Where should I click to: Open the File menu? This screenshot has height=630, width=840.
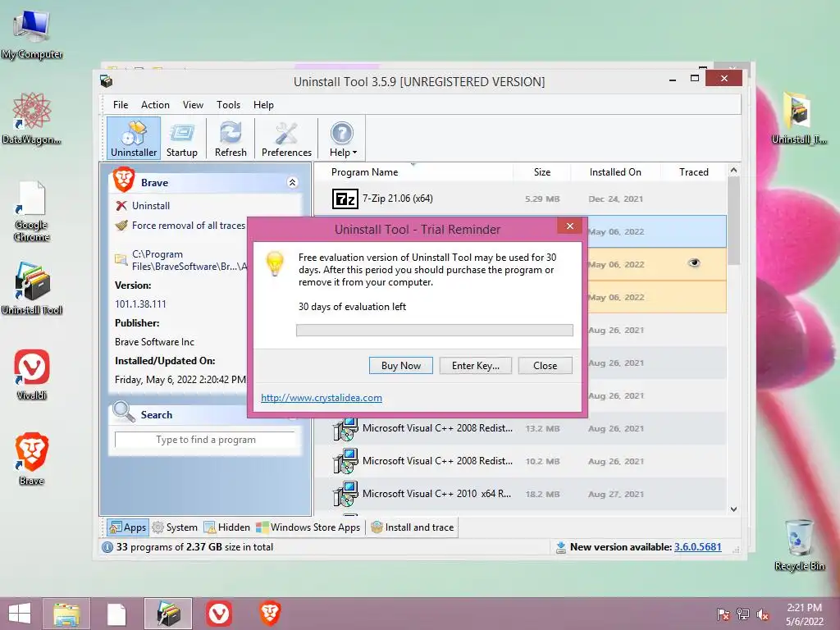coord(121,105)
